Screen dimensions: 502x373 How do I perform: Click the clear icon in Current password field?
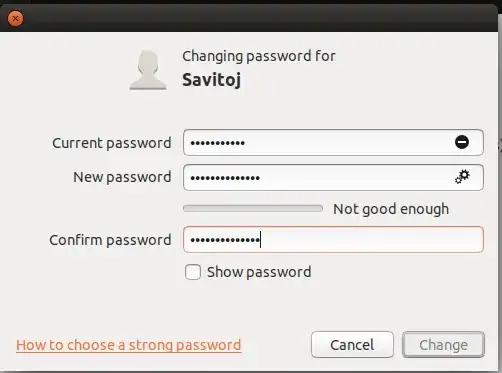tap(462, 142)
